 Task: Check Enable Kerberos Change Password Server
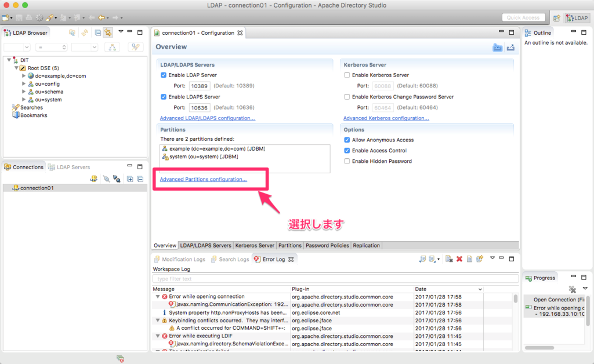pos(347,97)
